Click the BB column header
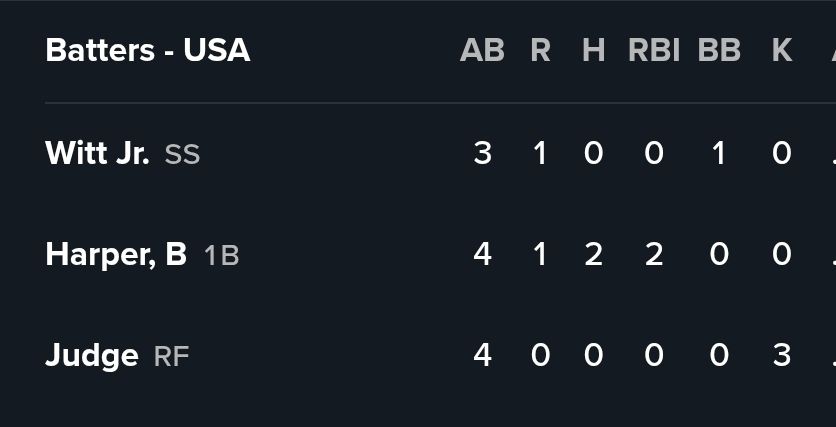 (719, 50)
